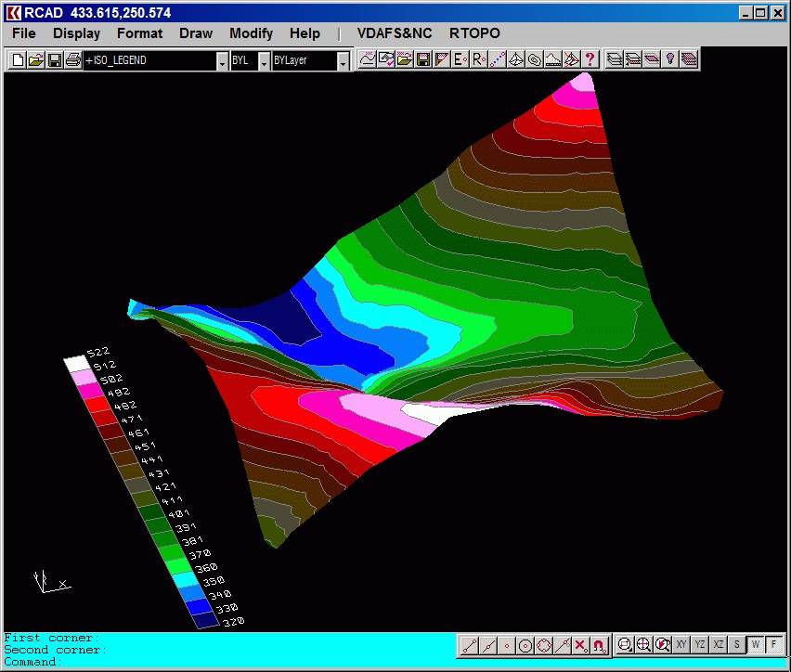Click the light bulb icon in the toolbar

click(x=669, y=59)
